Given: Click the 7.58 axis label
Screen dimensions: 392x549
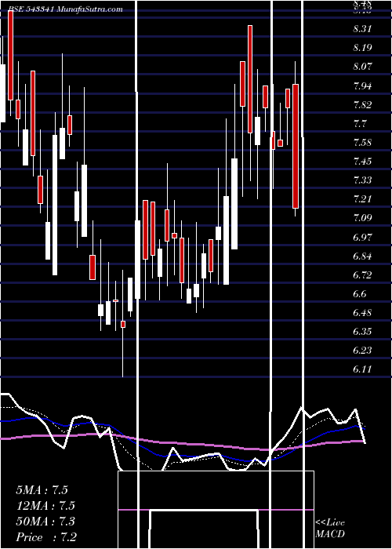Looking at the screenshot, I should click(x=362, y=143).
